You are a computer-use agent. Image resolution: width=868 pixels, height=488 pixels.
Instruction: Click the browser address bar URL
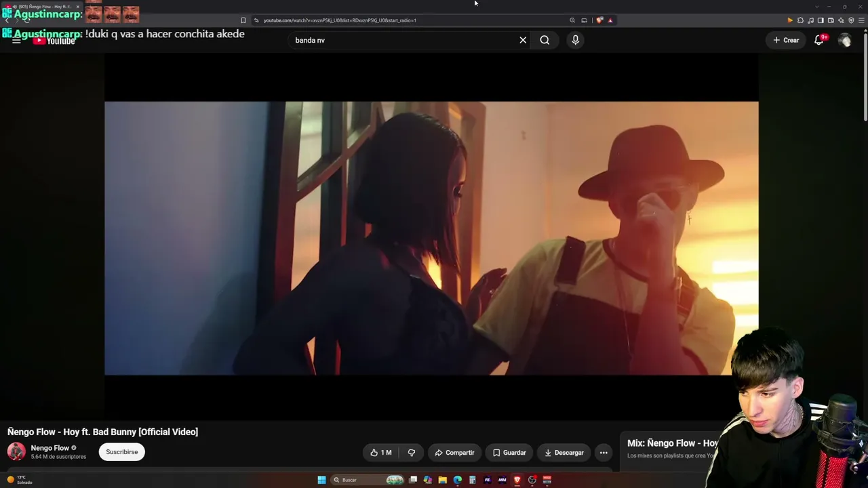point(340,20)
